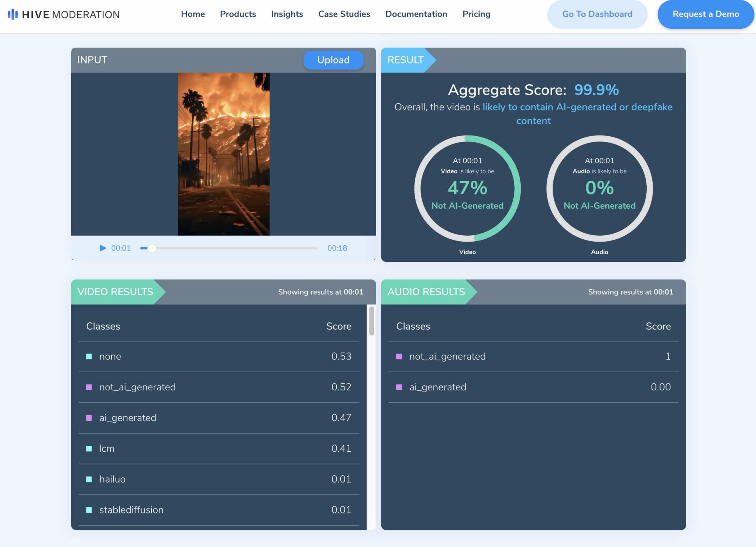Click the Hive Moderation logo icon
The height and width of the screenshot is (547, 756).
pos(13,14)
